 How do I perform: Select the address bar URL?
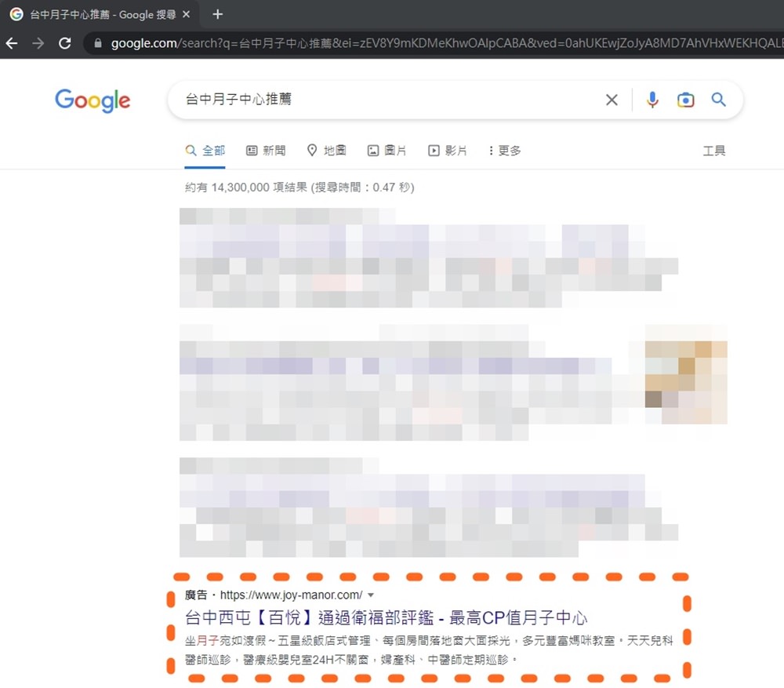(x=447, y=43)
